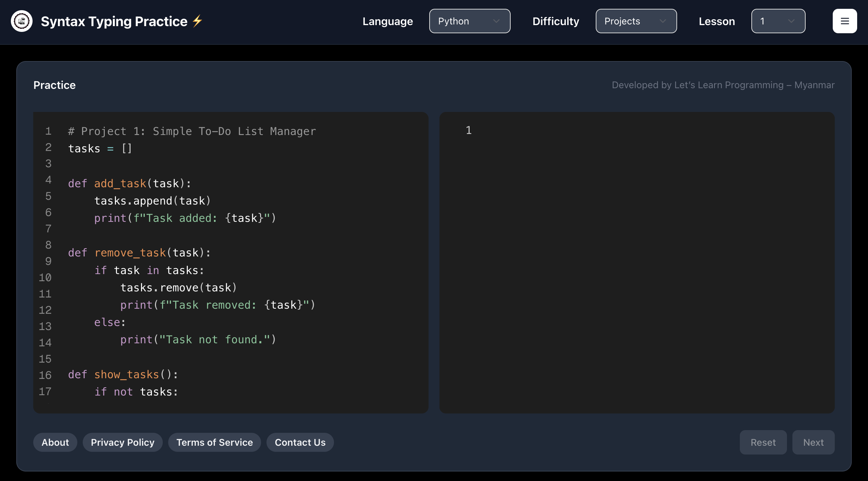Click the lightning bolt icon beside the title
Image resolution: width=868 pixels, height=481 pixels.
tap(197, 21)
